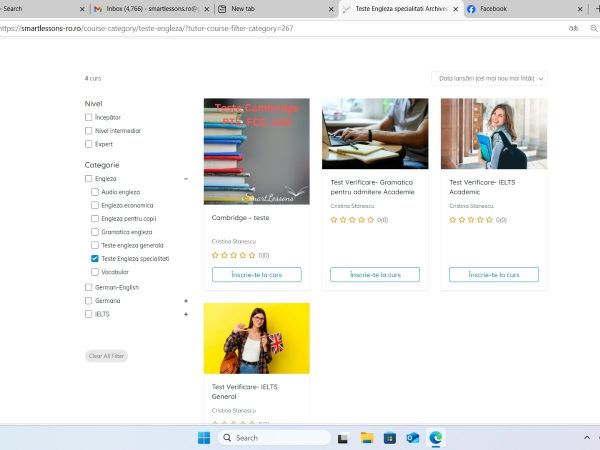Expand the Germana category

click(186, 301)
